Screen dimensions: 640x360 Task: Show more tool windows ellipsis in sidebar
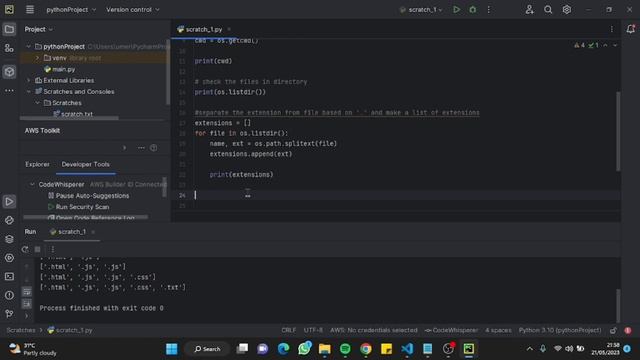click(9, 91)
